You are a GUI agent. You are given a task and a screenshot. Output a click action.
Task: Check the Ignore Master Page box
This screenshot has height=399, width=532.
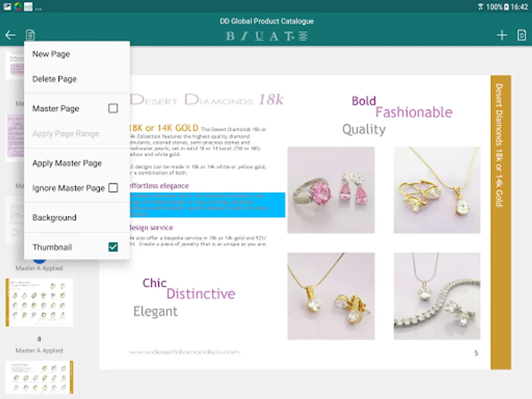(x=113, y=188)
